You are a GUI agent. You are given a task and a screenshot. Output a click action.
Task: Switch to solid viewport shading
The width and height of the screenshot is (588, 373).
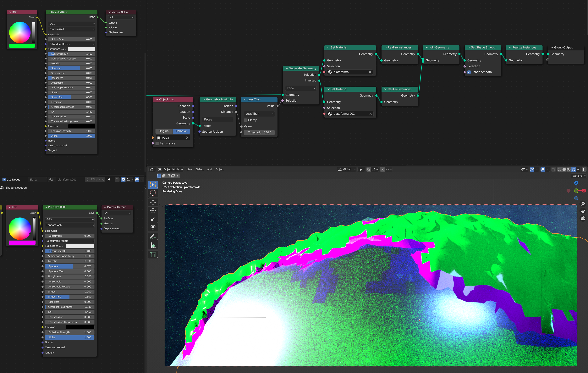pyautogui.click(x=564, y=169)
